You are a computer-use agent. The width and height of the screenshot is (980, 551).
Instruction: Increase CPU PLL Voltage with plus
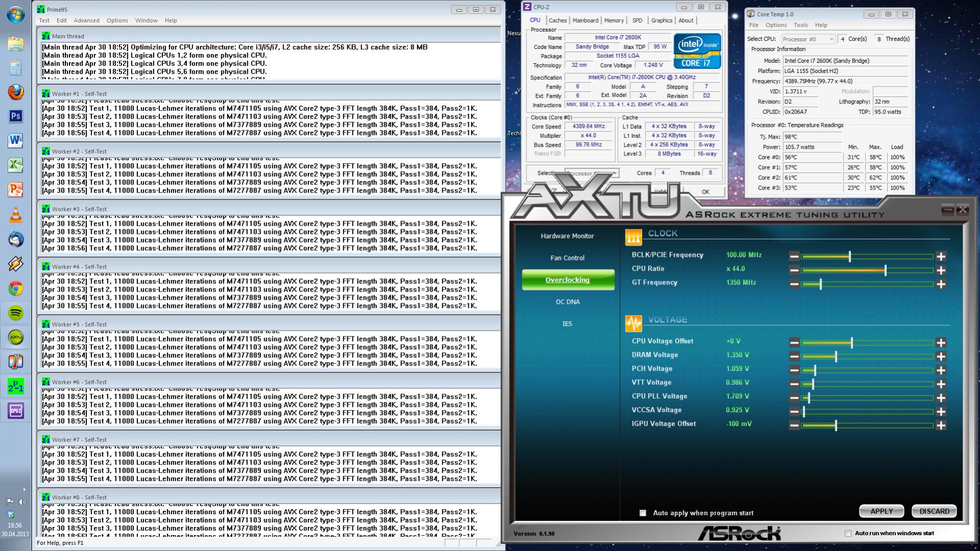pyautogui.click(x=941, y=397)
